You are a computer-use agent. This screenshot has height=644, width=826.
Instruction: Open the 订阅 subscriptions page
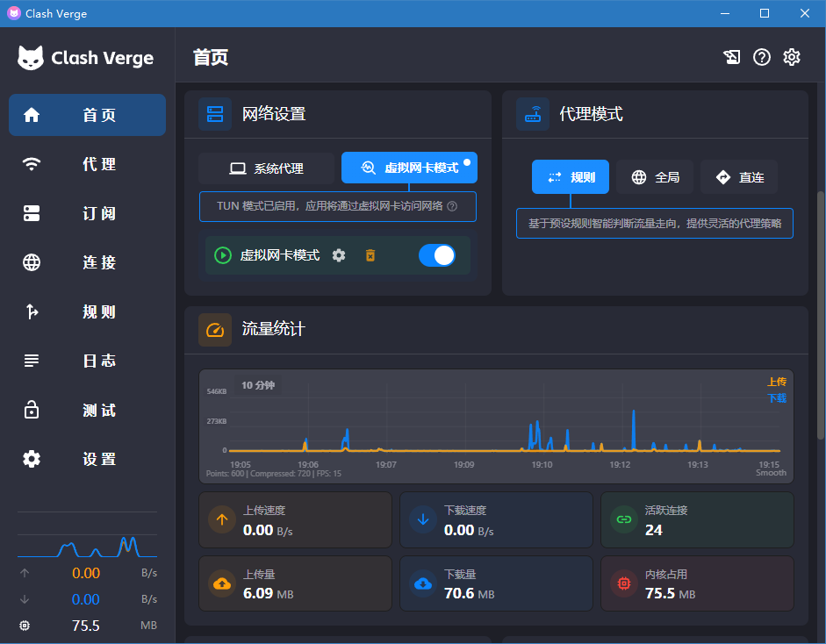pos(87,213)
